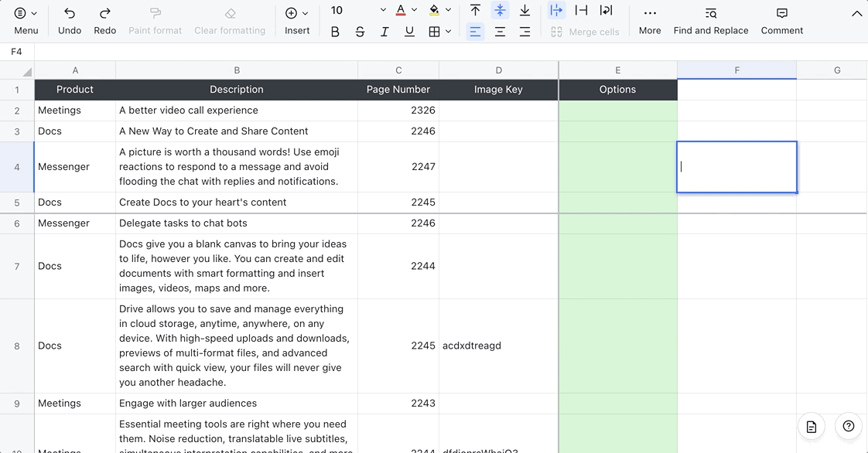Apply bold formatting to the selected cell
The height and width of the screenshot is (453, 868).
click(x=335, y=32)
